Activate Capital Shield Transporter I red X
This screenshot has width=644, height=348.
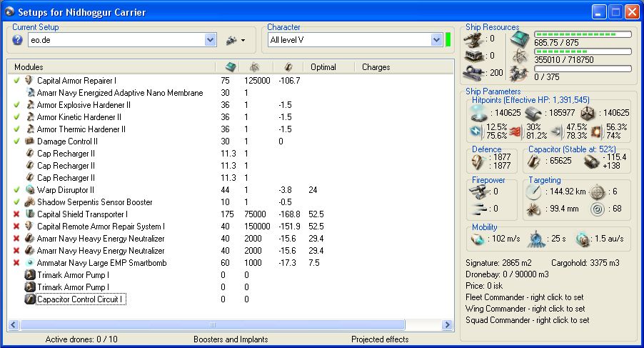coord(16,214)
